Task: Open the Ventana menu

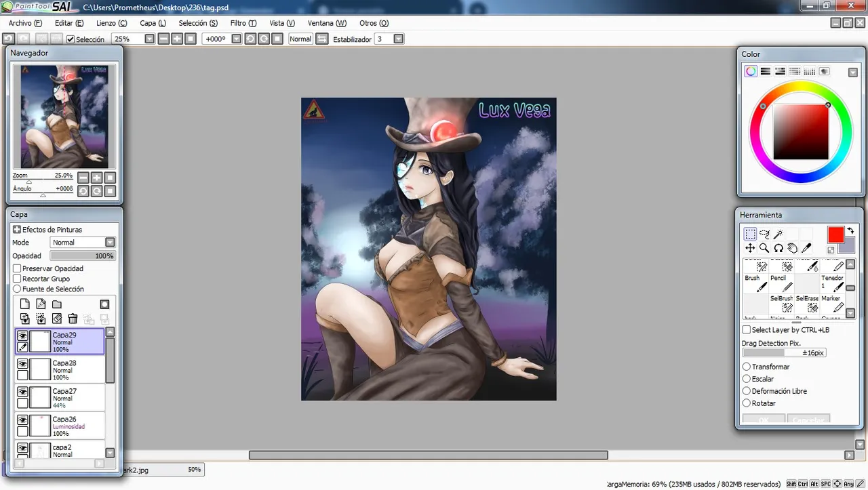Action: pos(327,23)
